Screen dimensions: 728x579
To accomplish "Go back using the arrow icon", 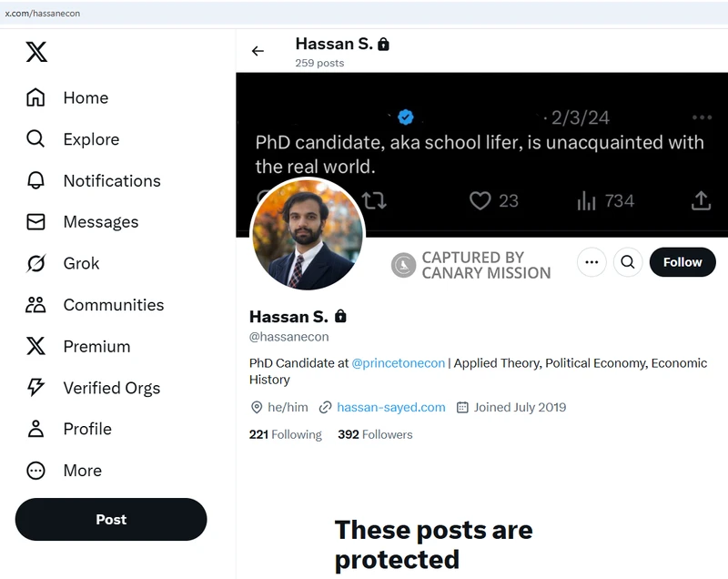I will (x=258, y=51).
